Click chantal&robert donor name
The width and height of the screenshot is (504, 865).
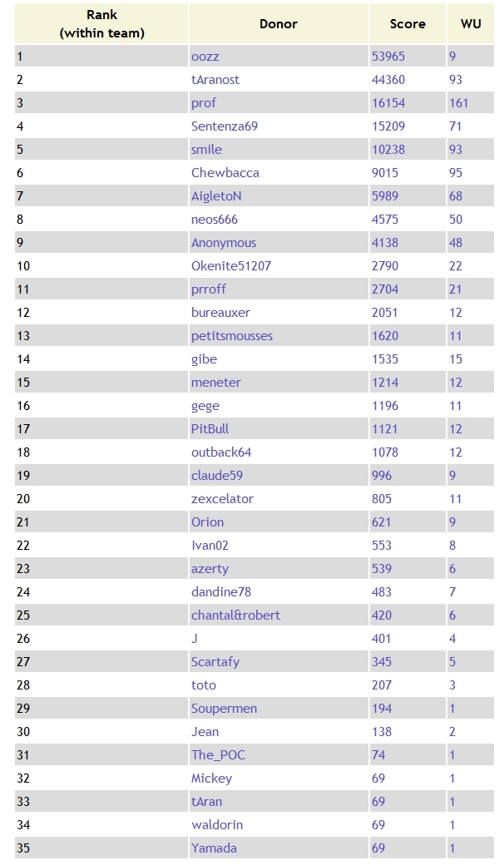tap(235, 615)
